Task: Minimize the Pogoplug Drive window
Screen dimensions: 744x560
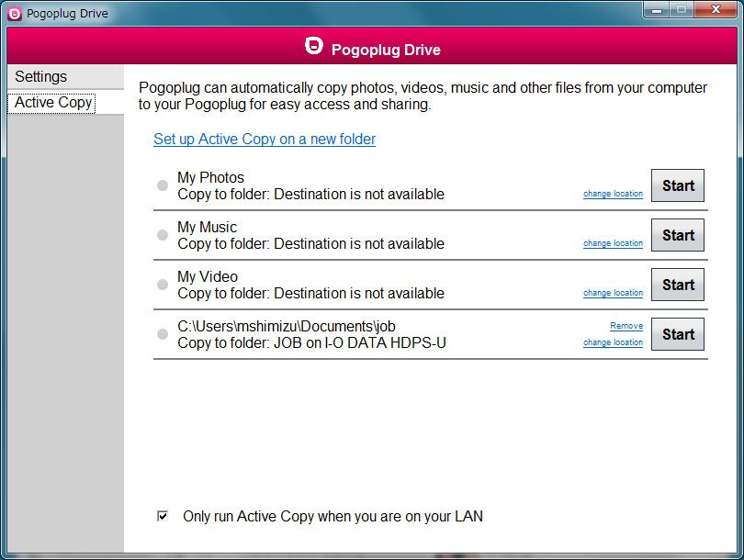Action: pyautogui.click(x=657, y=9)
